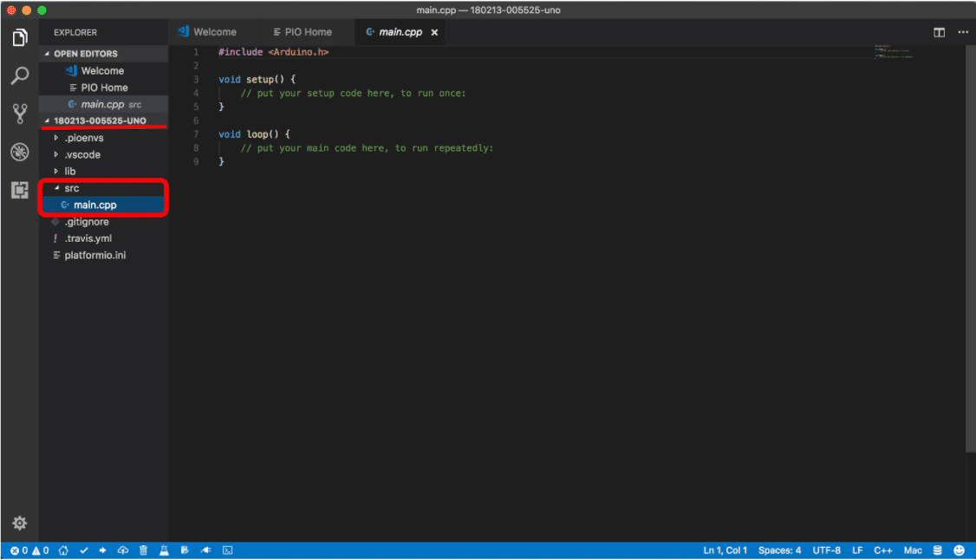Click the editor vertical scrollbar
Viewport: 976px width, 560px height.
pyautogui.click(x=971, y=249)
